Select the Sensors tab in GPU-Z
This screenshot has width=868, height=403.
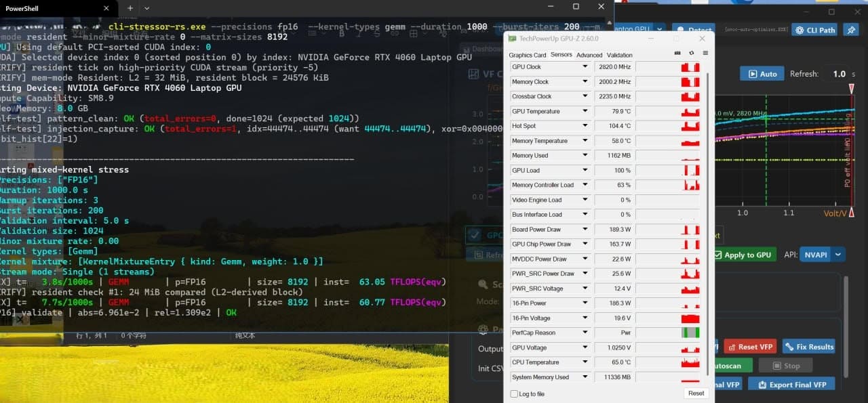coord(561,55)
